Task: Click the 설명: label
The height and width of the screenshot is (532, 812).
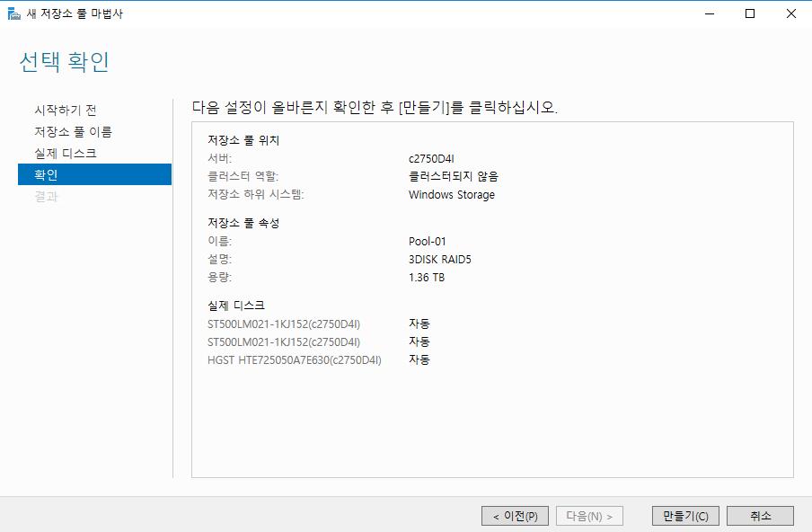Action: [219, 260]
